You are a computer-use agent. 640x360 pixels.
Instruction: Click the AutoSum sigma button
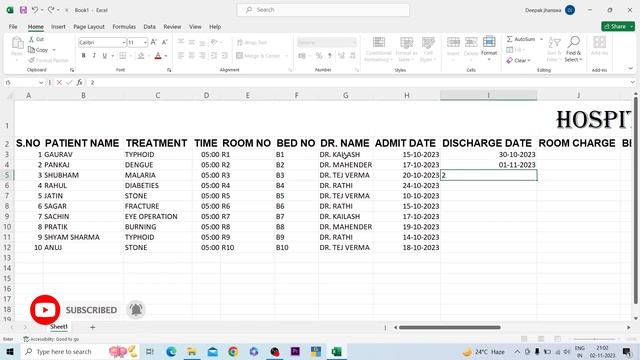[521, 39]
